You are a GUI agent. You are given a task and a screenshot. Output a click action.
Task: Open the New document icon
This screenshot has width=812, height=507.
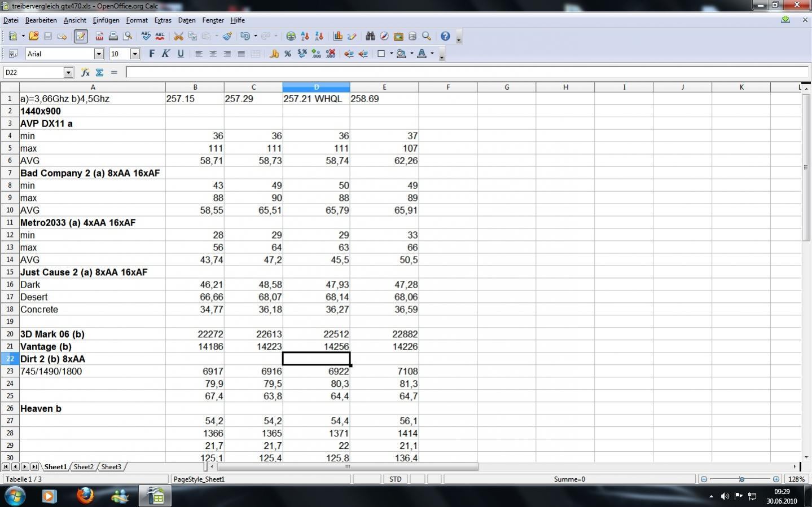click(13, 36)
